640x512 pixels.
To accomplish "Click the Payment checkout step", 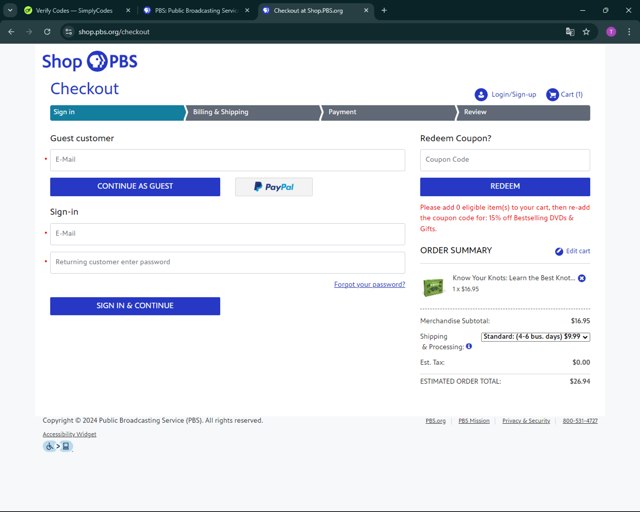I will [388, 113].
